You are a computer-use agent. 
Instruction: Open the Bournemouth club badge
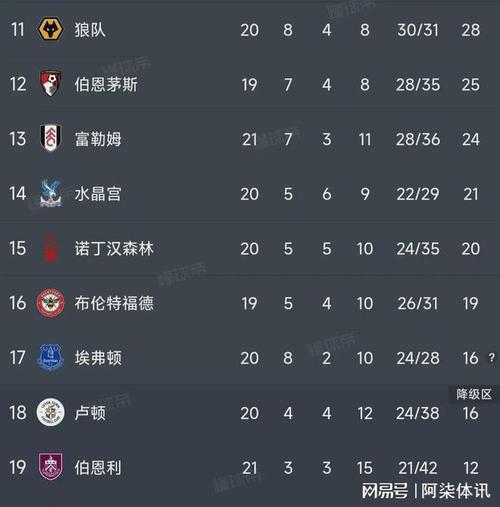[x=51, y=84]
